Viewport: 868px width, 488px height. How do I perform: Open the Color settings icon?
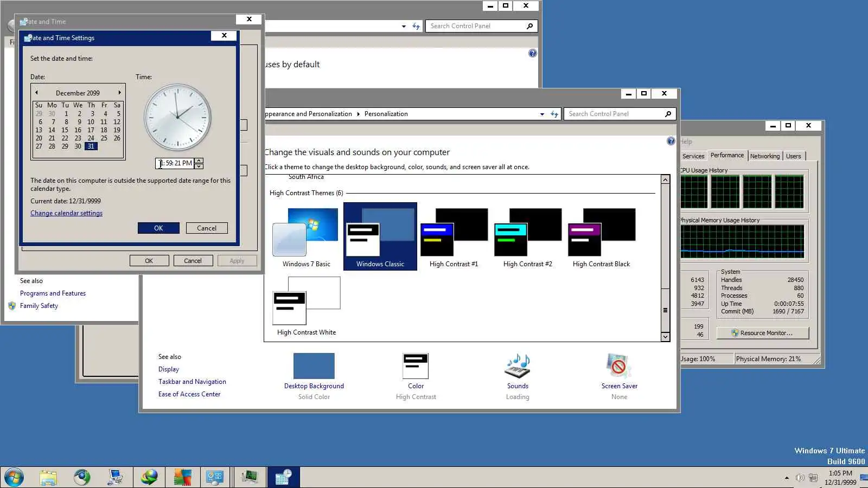click(x=416, y=366)
